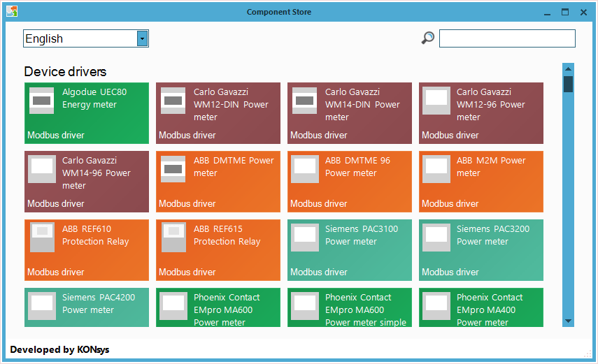This screenshot has width=598, height=364.
Task: Click Modbus driver label on REF610 tile
Action: tap(56, 272)
